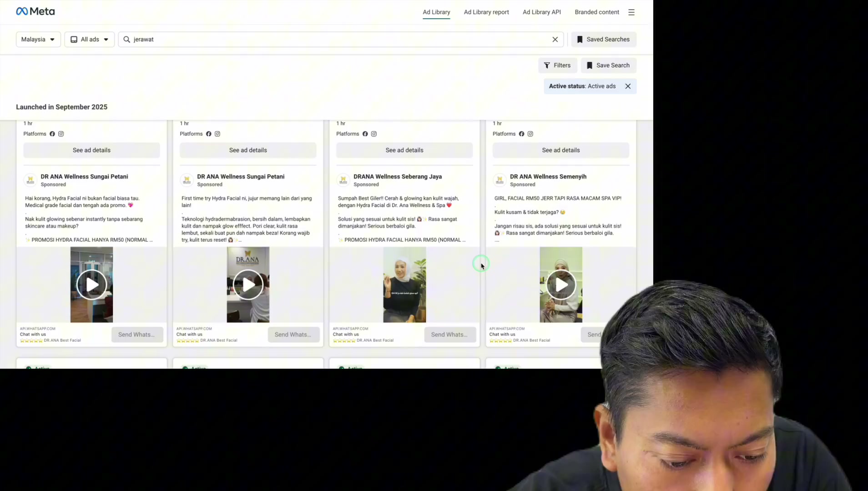Open the Ad Library API tab
Image resolution: width=868 pixels, height=491 pixels.
tap(542, 12)
